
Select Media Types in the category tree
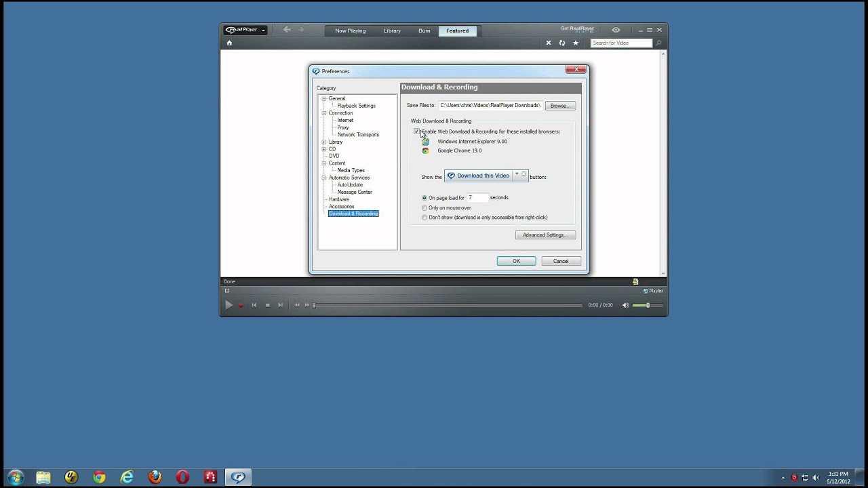tap(351, 170)
